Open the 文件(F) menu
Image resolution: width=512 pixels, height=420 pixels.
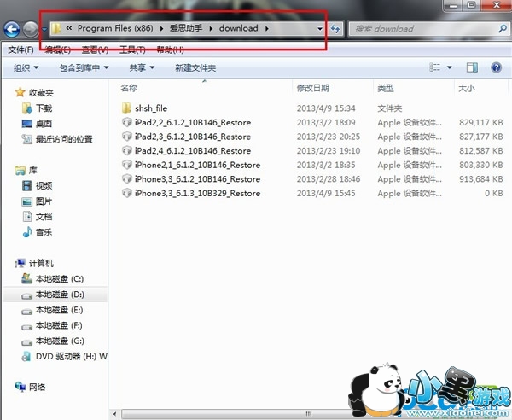point(20,50)
